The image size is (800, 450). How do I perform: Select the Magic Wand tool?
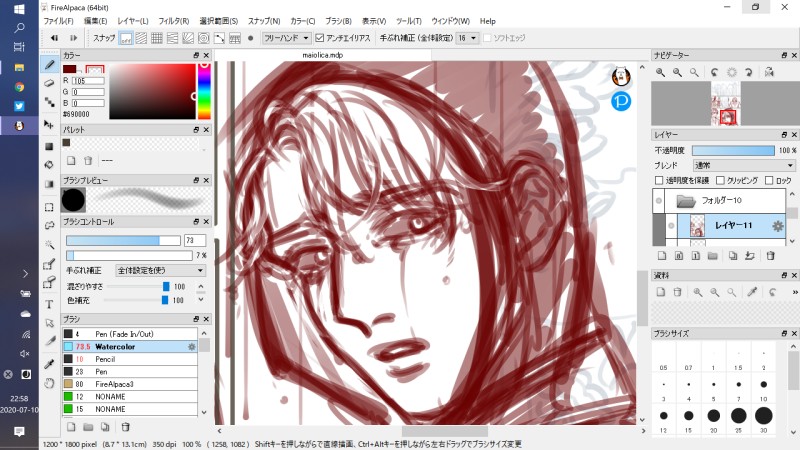coord(49,244)
